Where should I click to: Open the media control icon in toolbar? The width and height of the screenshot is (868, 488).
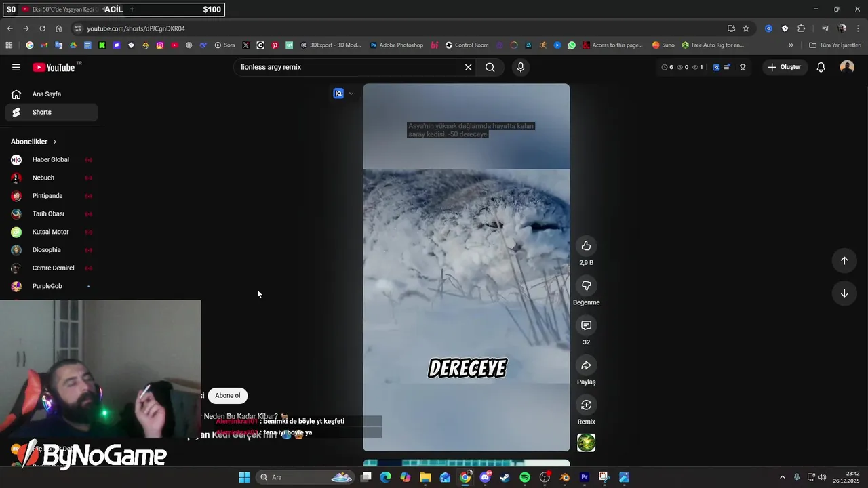point(825,28)
